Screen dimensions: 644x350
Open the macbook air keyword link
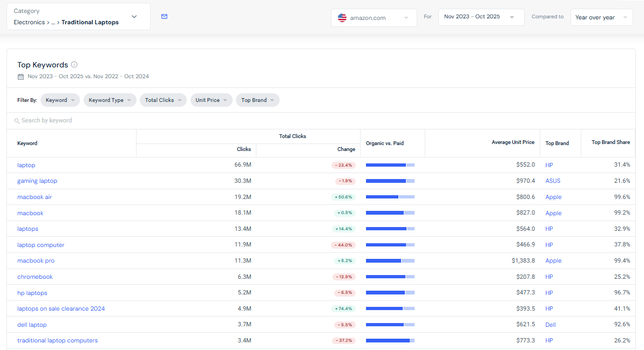(35, 197)
